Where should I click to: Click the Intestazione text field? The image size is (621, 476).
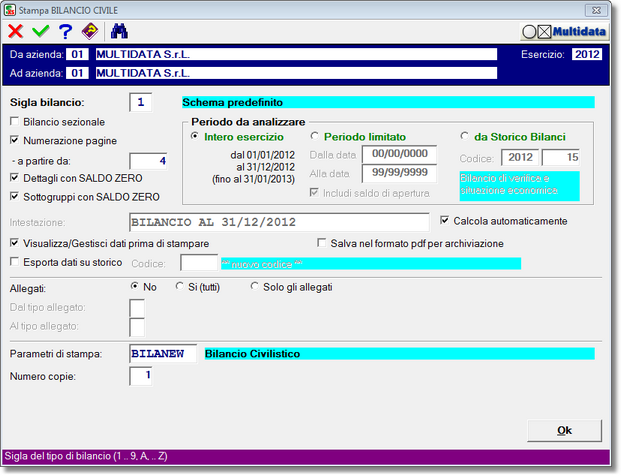click(x=279, y=222)
